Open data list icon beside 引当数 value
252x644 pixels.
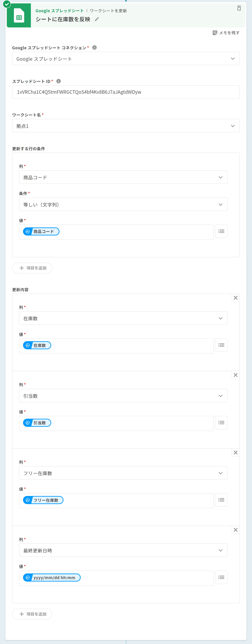[221, 422]
